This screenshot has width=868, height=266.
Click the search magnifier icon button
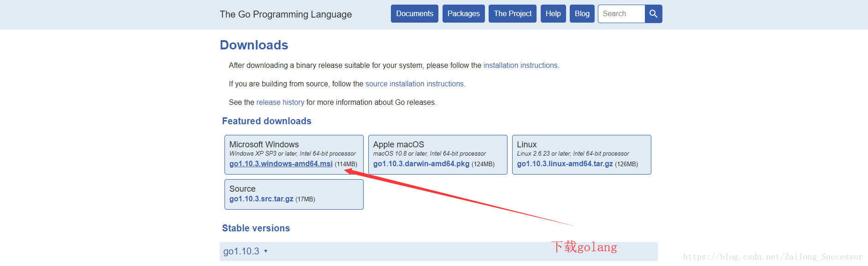653,14
